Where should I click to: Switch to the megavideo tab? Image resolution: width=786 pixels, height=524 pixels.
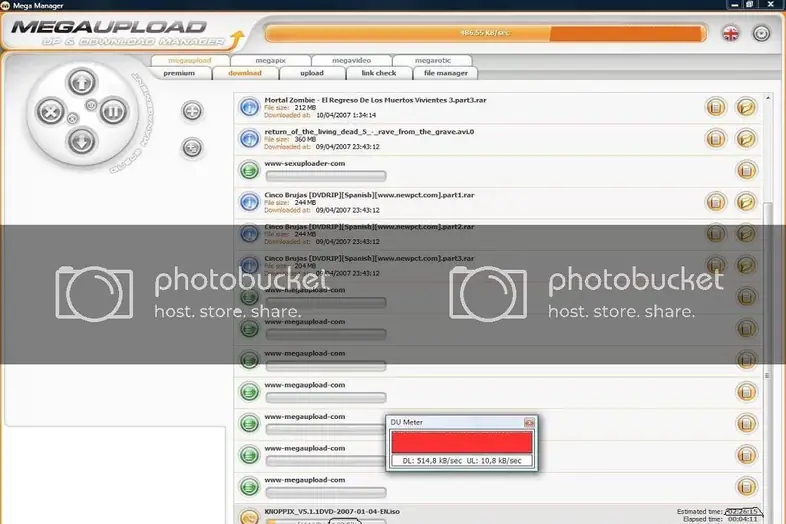pos(351,60)
